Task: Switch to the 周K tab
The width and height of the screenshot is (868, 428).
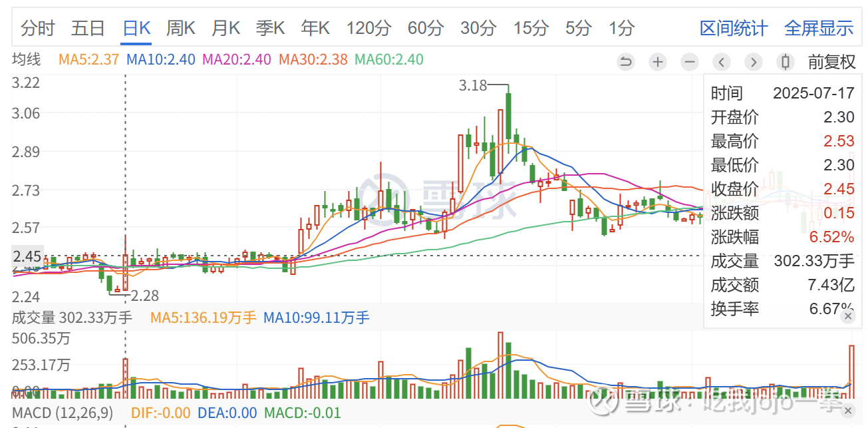Action: pyautogui.click(x=180, y=28)
